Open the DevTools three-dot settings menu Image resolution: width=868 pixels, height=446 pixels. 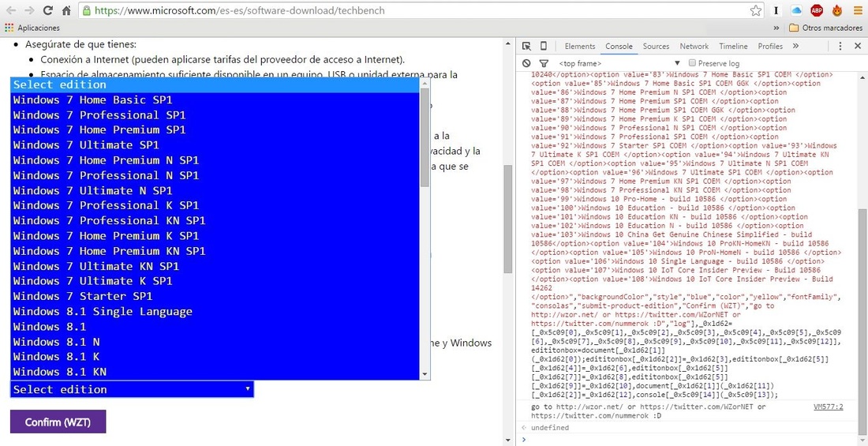pos(840,46)
